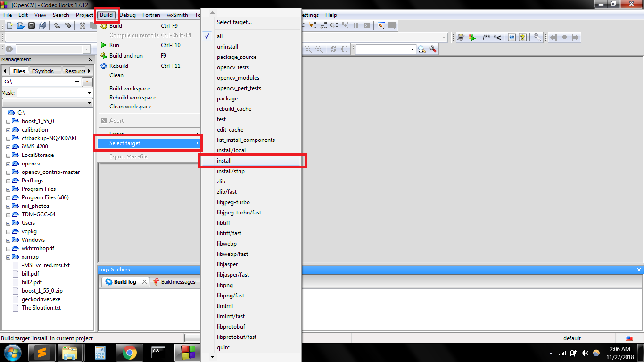Click the debugger Break pause icon
This screenshot has width=644, height=362.
(x=356, y=25)
